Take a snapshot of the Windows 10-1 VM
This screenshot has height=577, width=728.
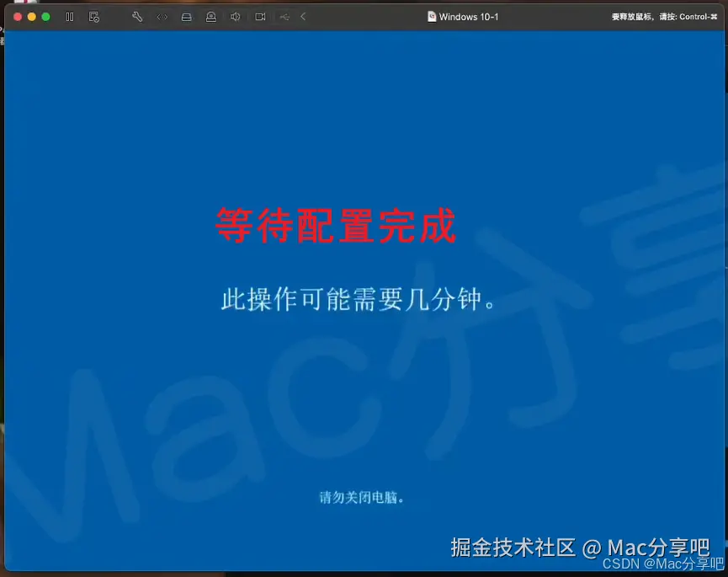click(94, 16)
